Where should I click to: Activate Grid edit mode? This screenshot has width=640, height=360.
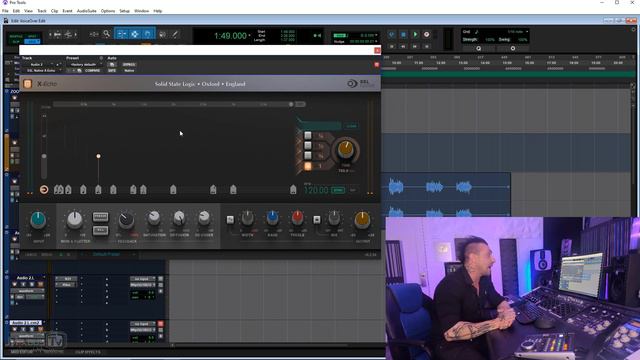32,42
